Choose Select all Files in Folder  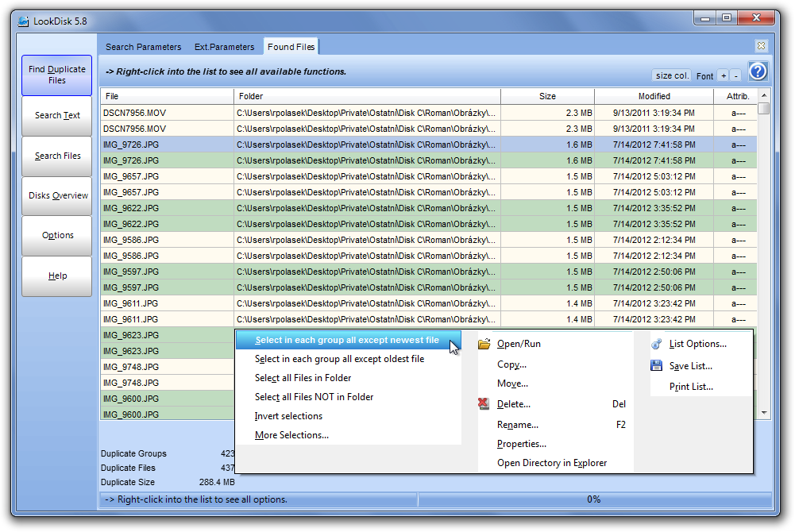349,378
